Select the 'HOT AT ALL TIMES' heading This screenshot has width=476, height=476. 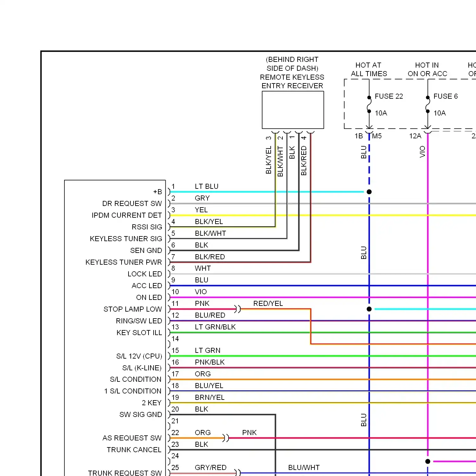click(x=369, y=69)
